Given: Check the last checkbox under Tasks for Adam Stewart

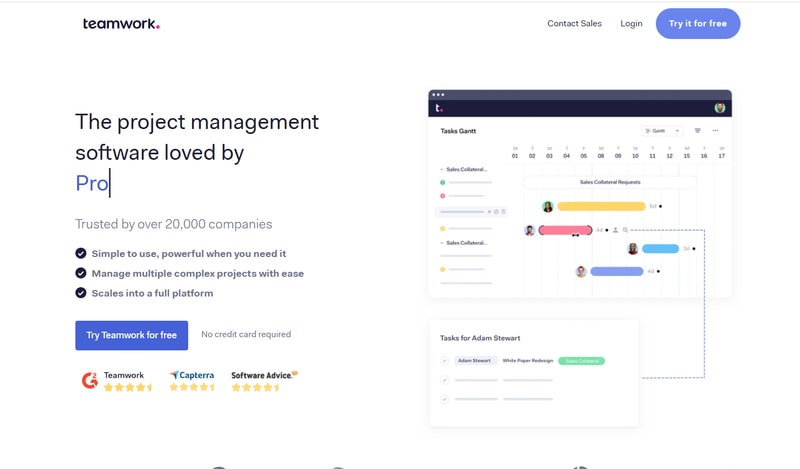Looking at the screenshot, I should tap(444, 399).
